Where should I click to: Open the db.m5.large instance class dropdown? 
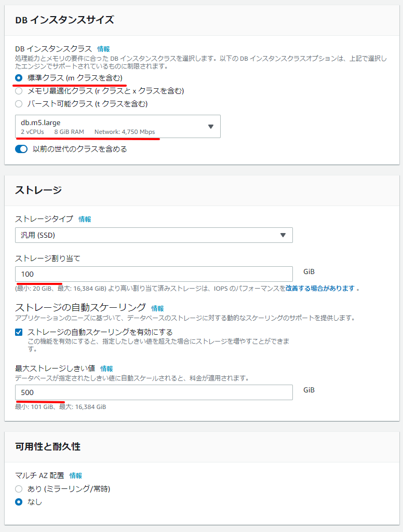pos(118,127)
